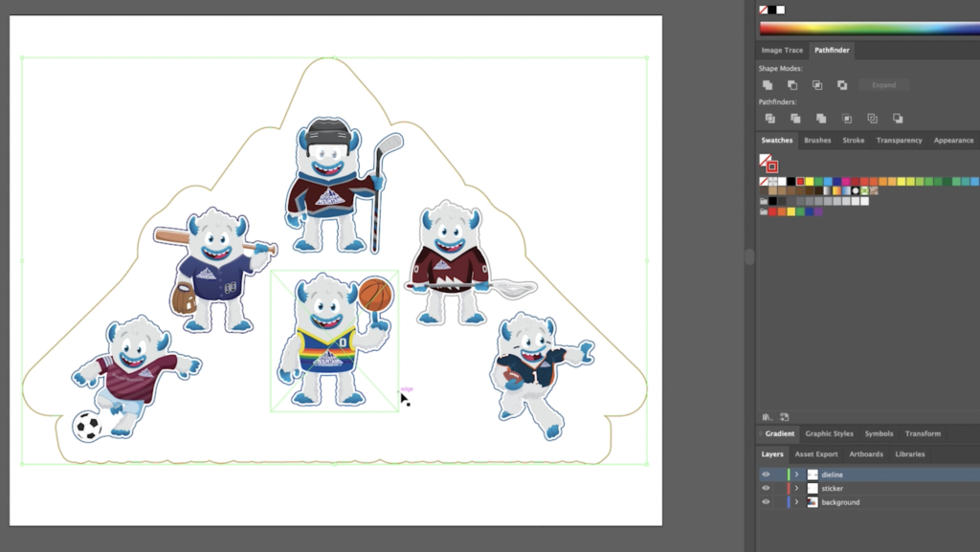Click the bright colors swatch group folder icon
The image size is (980, 552).
coord(764,211)
